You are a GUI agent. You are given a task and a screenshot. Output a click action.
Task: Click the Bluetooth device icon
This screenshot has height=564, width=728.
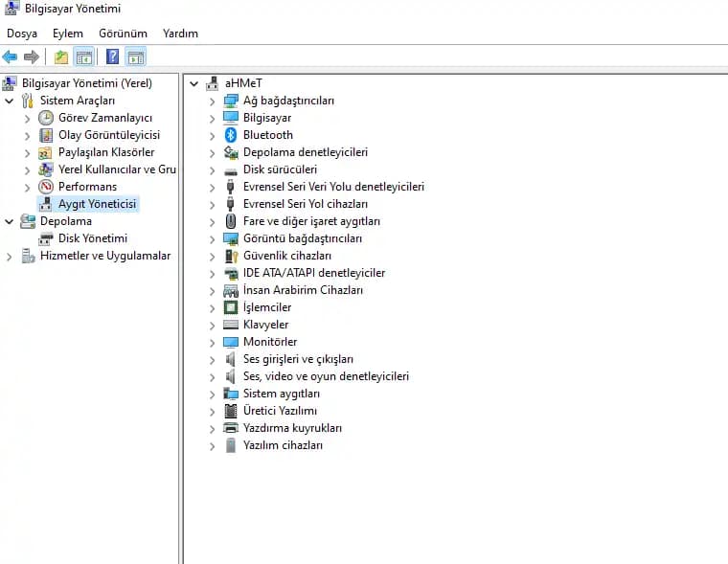[x=230, y=135]
